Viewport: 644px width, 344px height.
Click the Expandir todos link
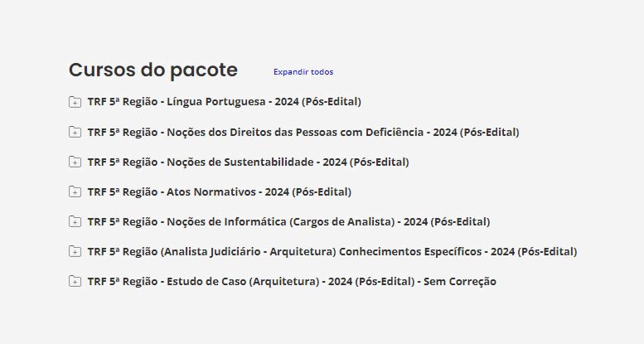click(303, 72)
